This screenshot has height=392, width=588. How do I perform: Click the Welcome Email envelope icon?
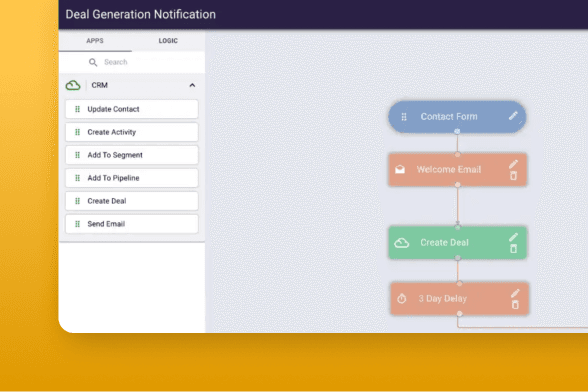[400, 170]
